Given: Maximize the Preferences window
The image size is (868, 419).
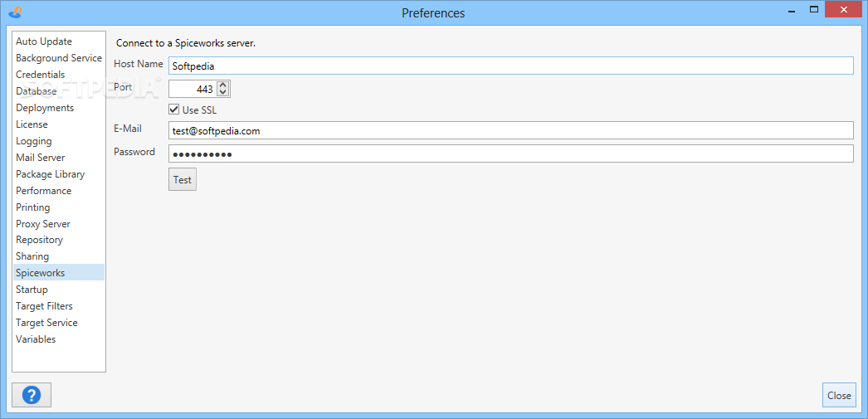Looking at the screenshot, I should pyautogui.click(x=814, y=9).
